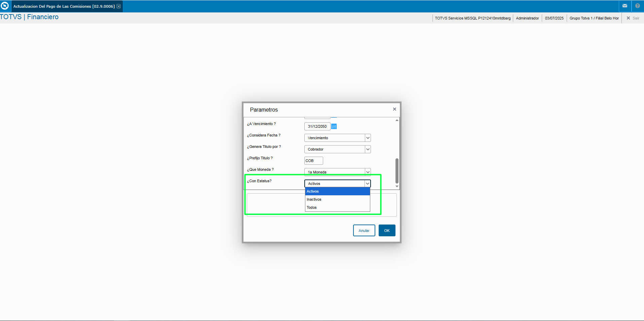The height and width of the screenshot is (321, 644).
Task: Click the Administrador user label
Action: click(x=527, y=18)
